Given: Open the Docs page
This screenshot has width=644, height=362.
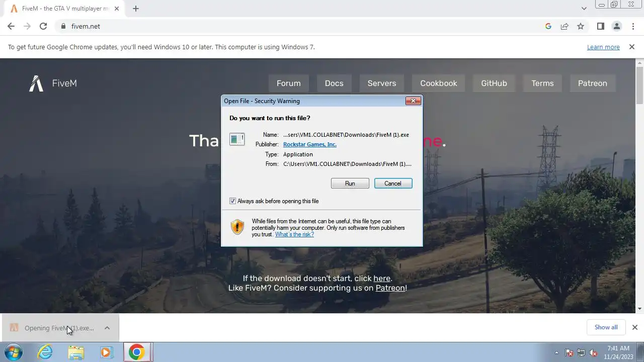Looking at the screenshot, I should 334,83.
